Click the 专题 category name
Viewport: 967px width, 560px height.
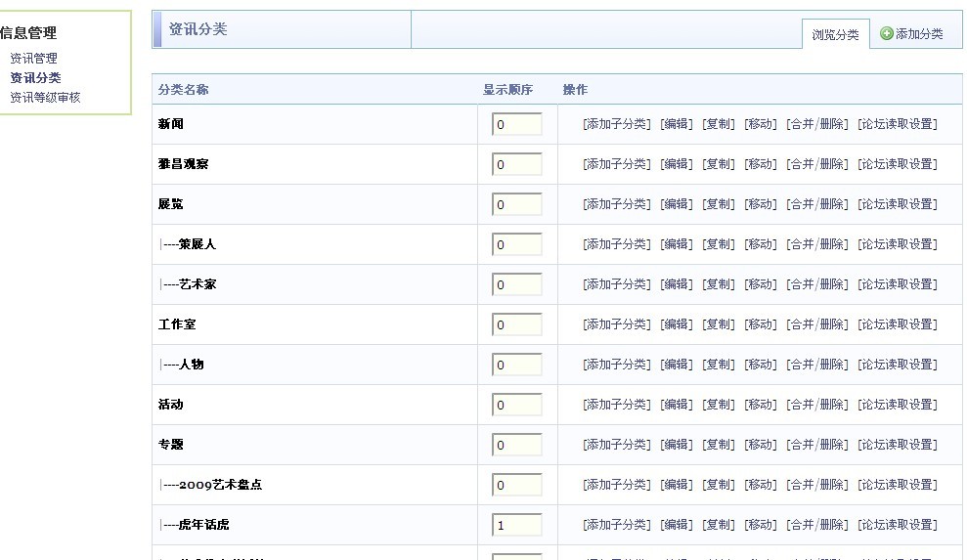tap(171, 445)
